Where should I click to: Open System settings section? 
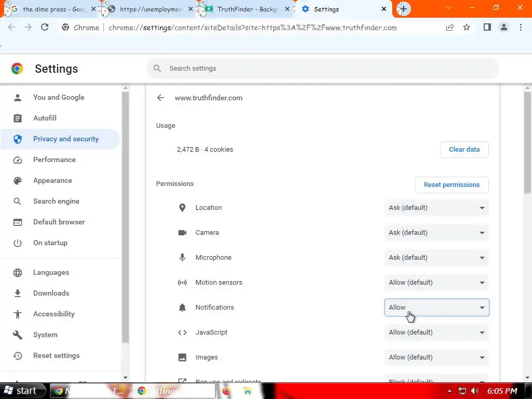click(x=60, y=335)
